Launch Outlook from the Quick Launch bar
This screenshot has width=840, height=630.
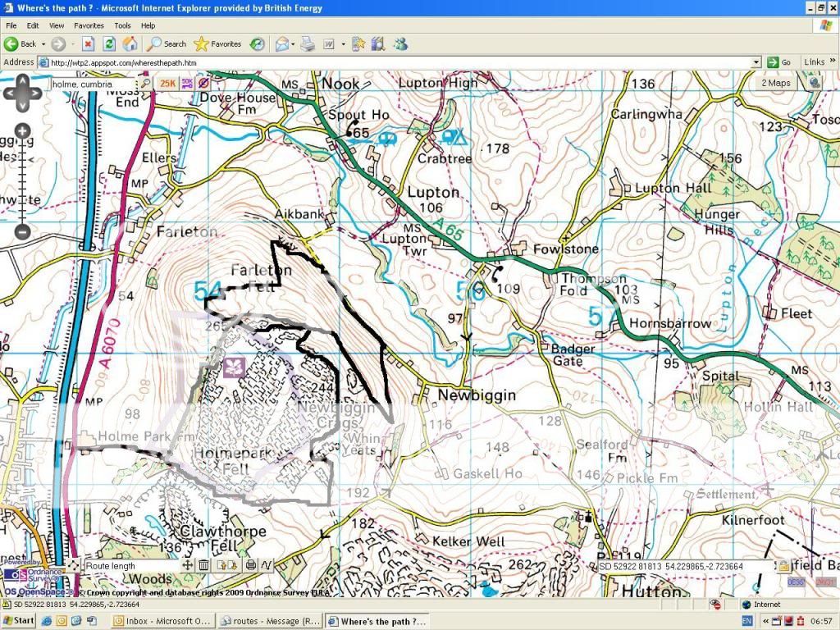pyautogui.click(x=62, y=621)
